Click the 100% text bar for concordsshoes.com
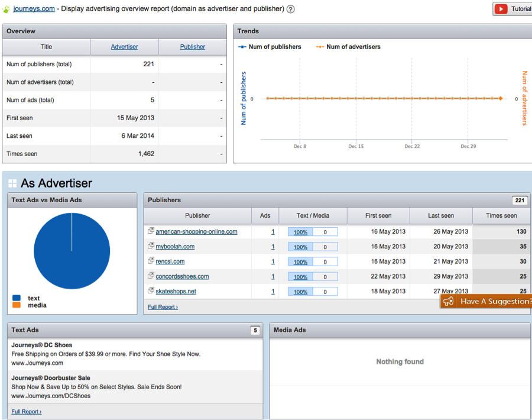The width and height of the screenshot is (532, 420). click(300, 277)
